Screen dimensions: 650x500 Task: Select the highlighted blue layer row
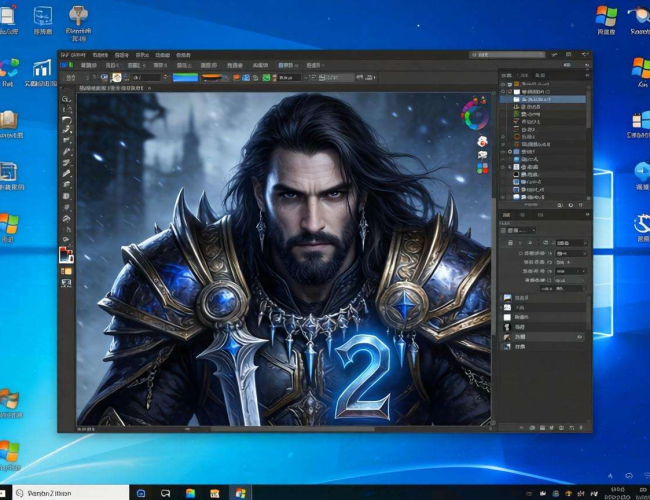[x=543, y=100]
